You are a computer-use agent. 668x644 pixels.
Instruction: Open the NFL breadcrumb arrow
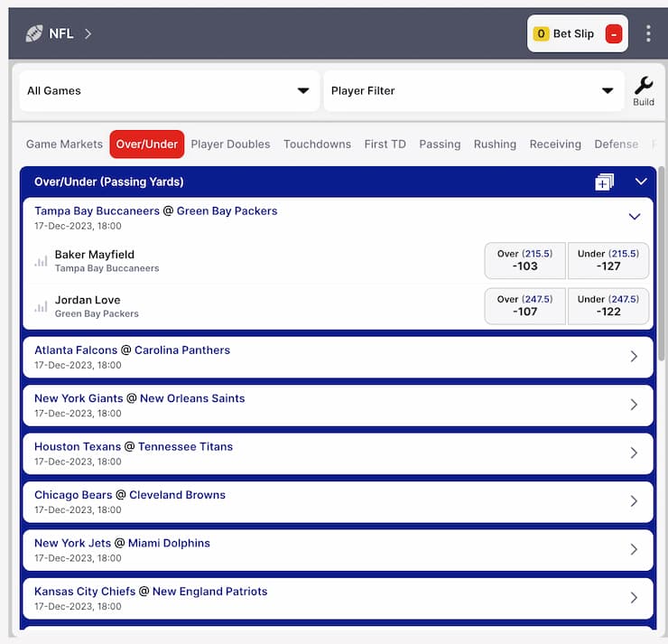tap(88, 33)
